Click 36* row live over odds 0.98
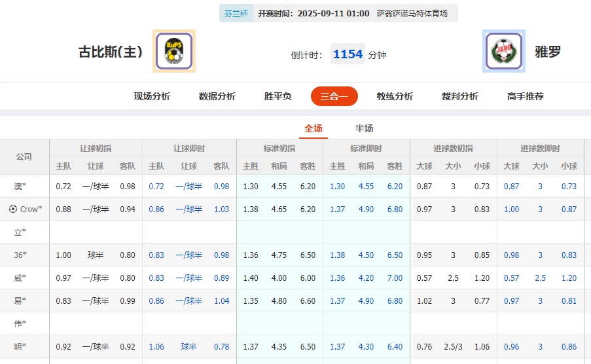The height and width of the screenshot is (364, 591). (511, 255)
